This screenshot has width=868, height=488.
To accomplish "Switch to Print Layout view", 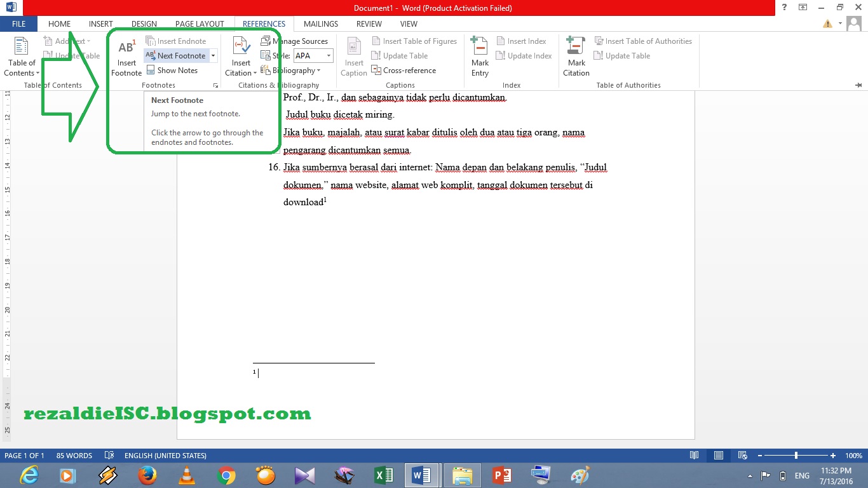I will pyautogui.click(x=719, y=456).
